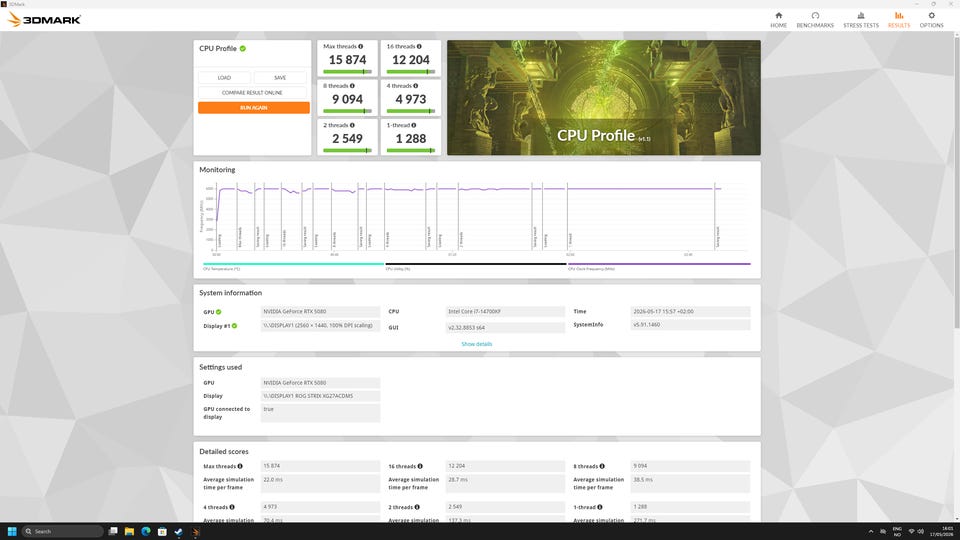Screen dimensions: 960x540
Task: Click the SystemInfo version value v5.91.1460
Action: (x=690, y=325)
